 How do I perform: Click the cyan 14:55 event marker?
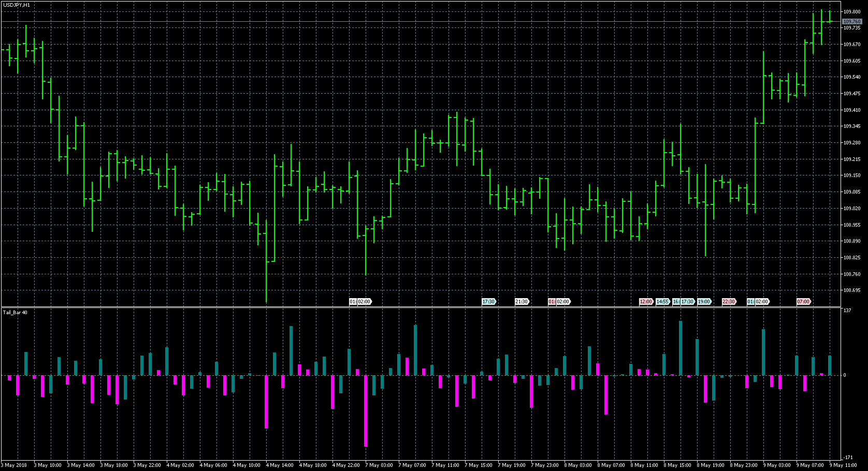662,302
